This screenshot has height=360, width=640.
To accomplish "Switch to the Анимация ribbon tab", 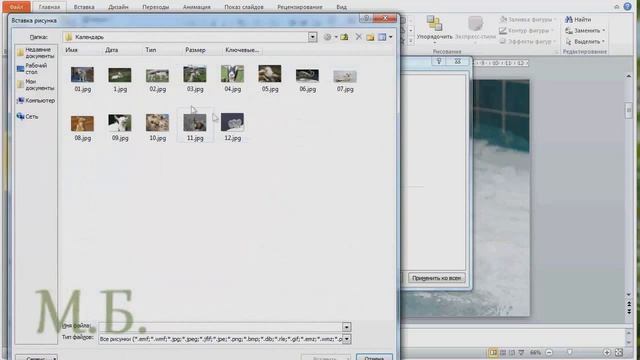I will pyautogui.click(x=197, y=7).
